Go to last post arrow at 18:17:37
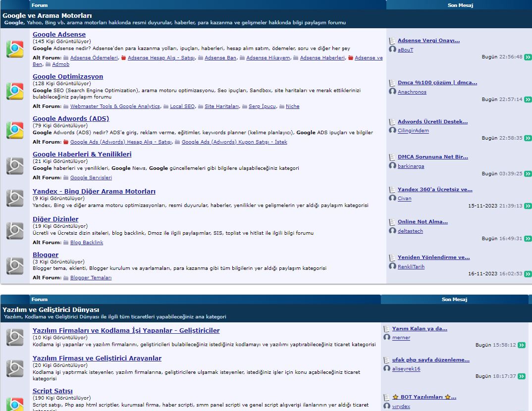 [x=522, y=376]
